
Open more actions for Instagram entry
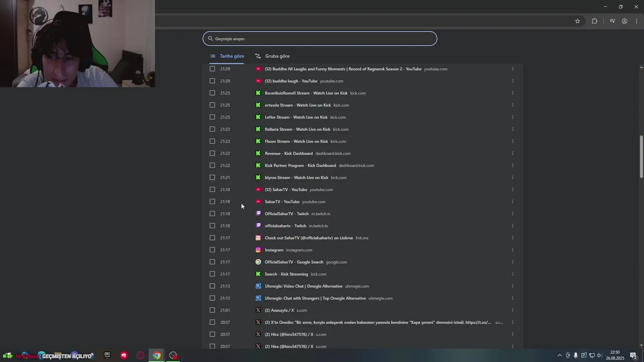[x=513, y=250]
